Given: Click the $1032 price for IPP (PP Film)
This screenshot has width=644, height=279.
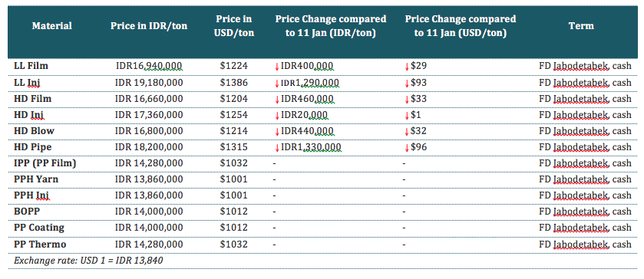Looking at the screenshot, I should 233,163.
